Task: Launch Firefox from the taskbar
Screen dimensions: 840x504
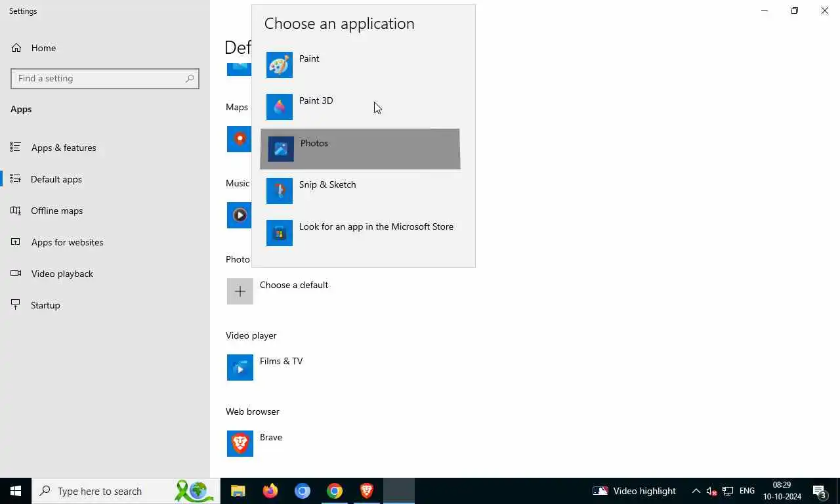Action: (x=270, y=491)
